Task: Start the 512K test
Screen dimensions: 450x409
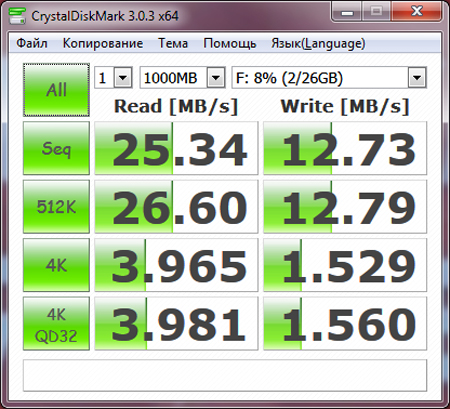Action: tap(56, 206)
